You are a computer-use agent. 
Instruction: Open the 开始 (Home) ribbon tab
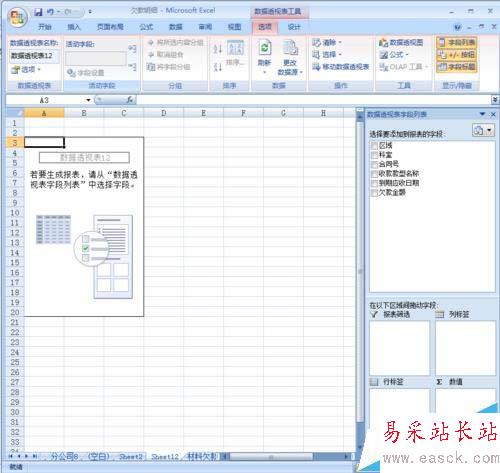tap(45, 27)
